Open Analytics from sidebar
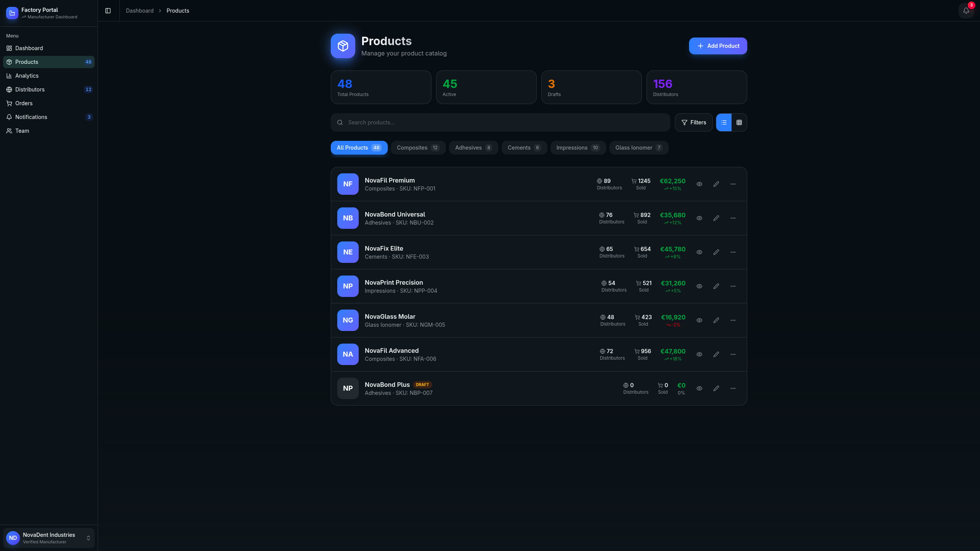Screen dimensions: 980x551 point(27,76)
